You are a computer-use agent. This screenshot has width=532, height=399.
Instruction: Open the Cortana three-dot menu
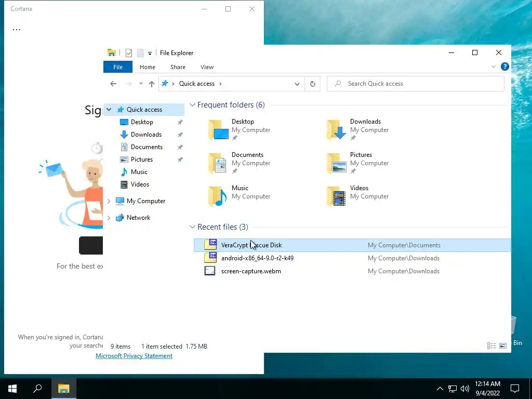tap(16, 30)
